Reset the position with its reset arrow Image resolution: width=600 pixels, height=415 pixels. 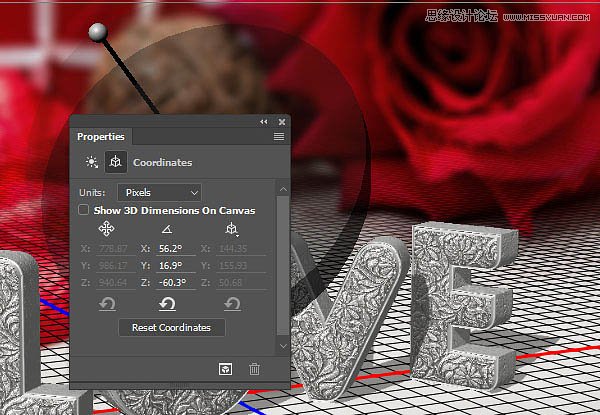click(107, 304)
